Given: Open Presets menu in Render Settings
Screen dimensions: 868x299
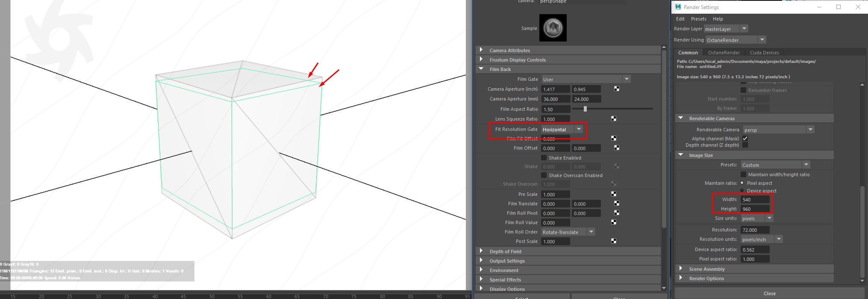Looking at the screenshot, I should tap(698, 19).
